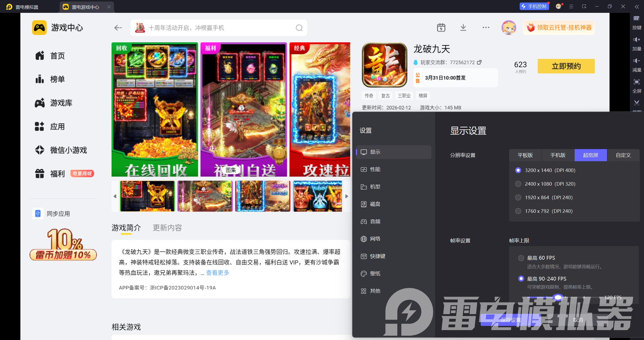The image size is (644, 340).
Task: Click the download manager arrow icon
Action: pyautogui.click(x=463, y=27)
